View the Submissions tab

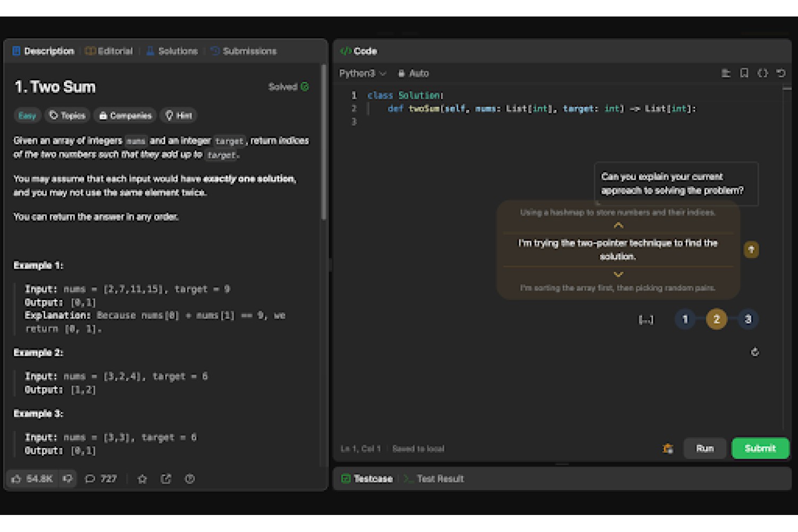point(244,51)
